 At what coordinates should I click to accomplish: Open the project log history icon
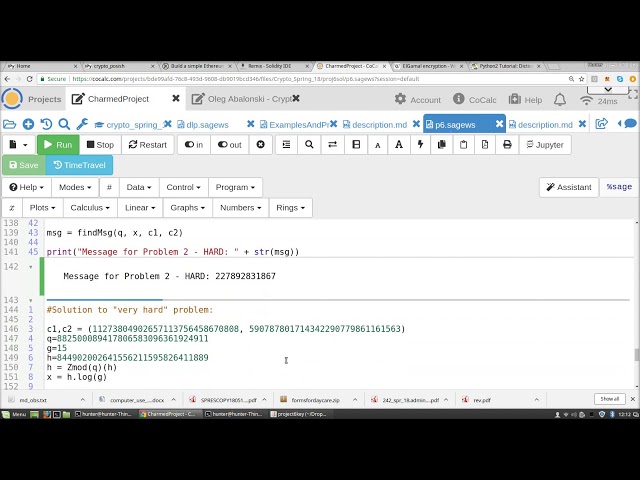coord(46,124)
